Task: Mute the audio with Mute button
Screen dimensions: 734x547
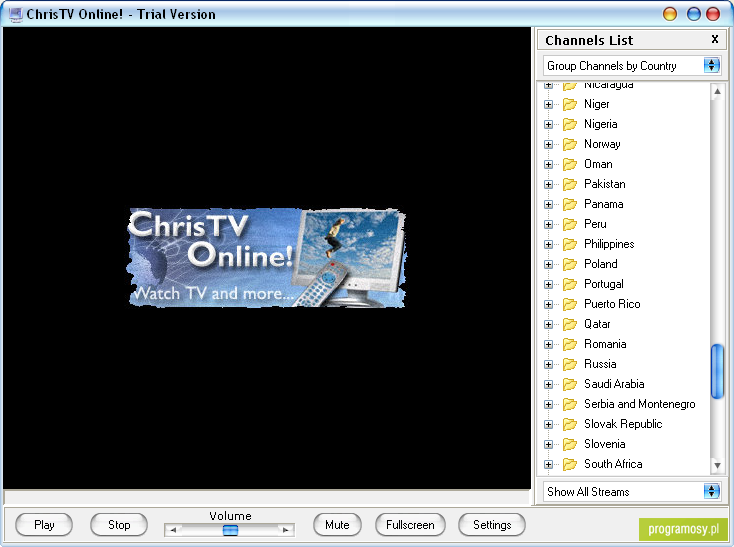Action: 338,525
